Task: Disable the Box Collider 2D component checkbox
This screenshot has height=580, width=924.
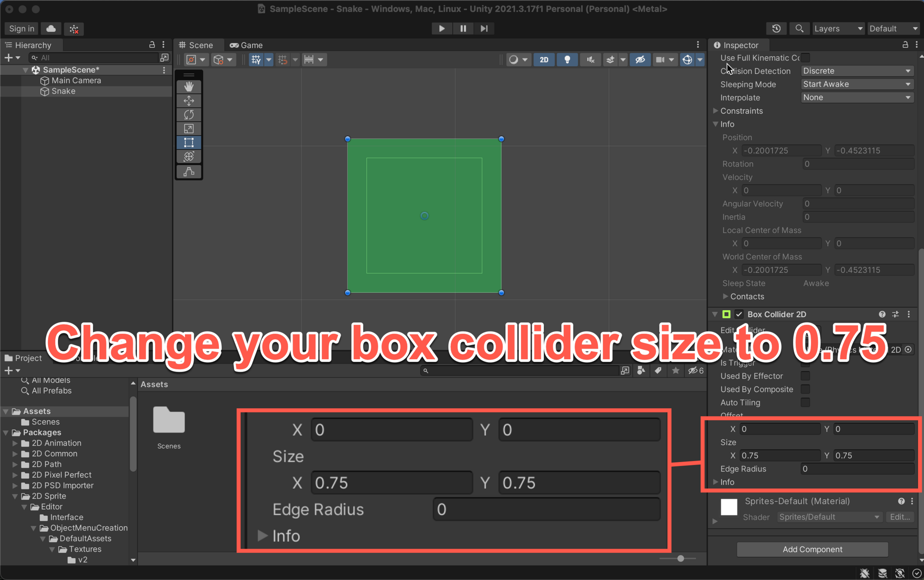Action: [739, 314]
